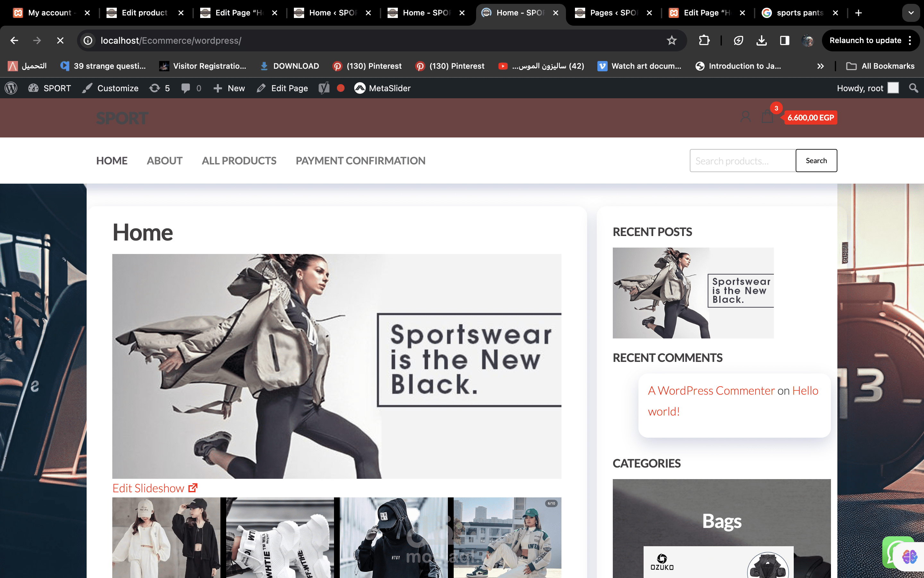
Task: Open the recent post Sportswear thumbnail
Action: coord(693,293)
